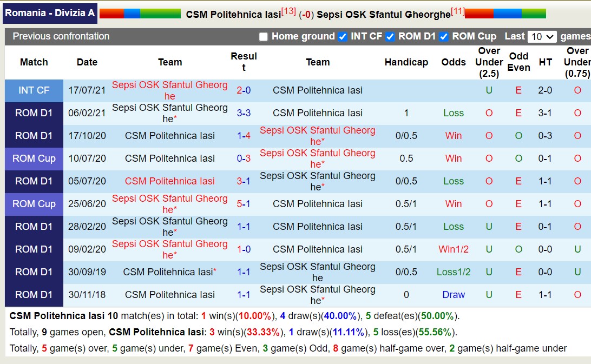Click the form color bar right of Sepsi OSK header

[x=505, y=14]
